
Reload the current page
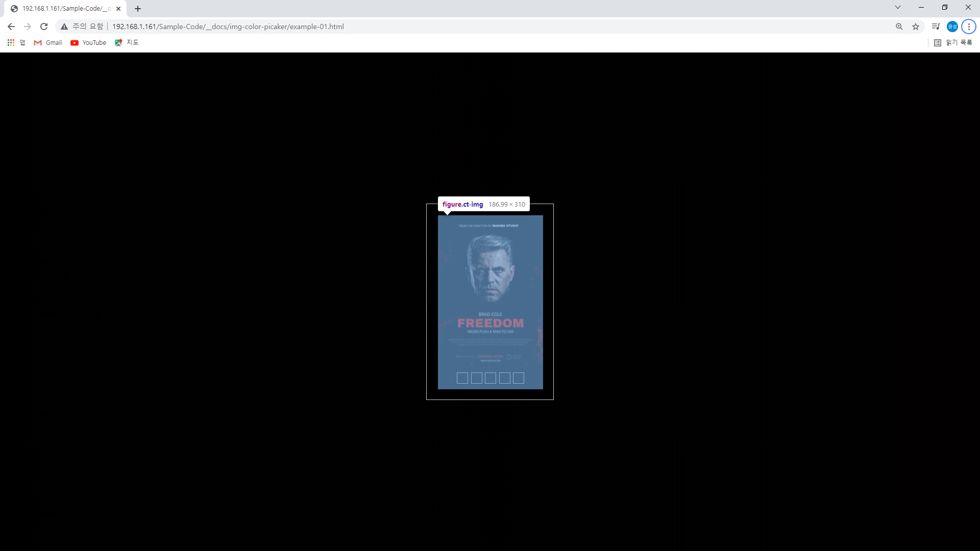point(44,27)
